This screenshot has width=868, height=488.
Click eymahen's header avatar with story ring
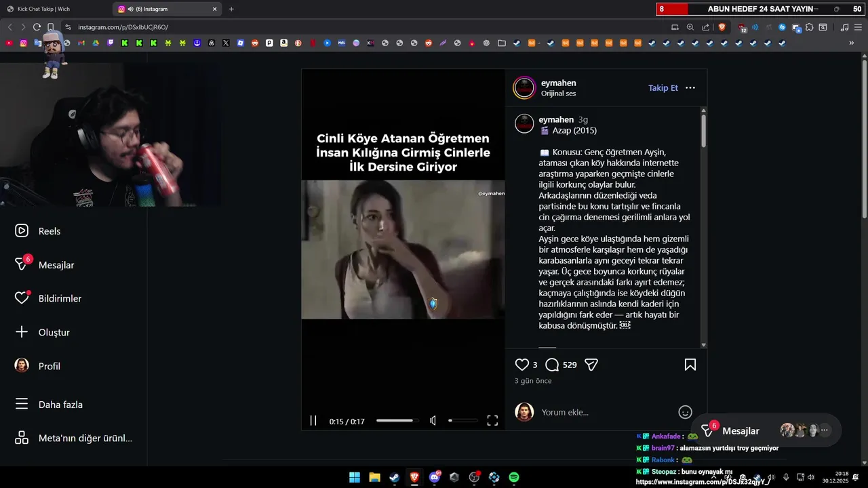click(524, 88)
